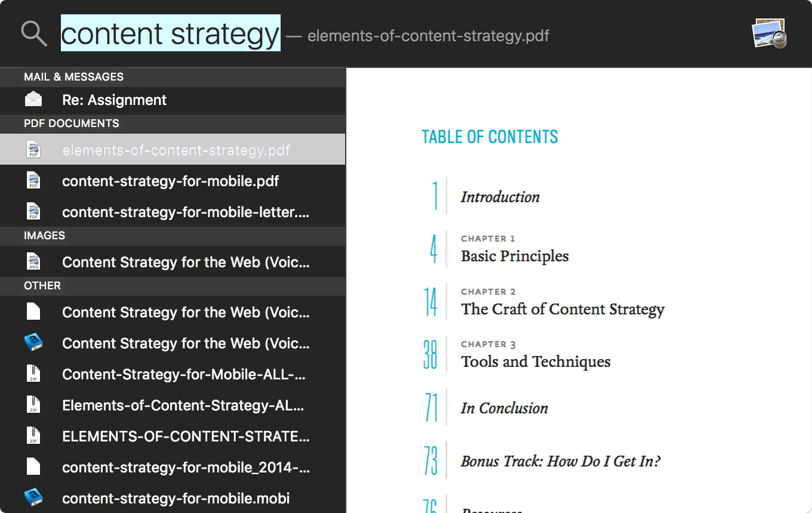The height and width of the screenshot is (513, 812).
Task: Click the Mail & Messages section header
Action: coord(173,77)
